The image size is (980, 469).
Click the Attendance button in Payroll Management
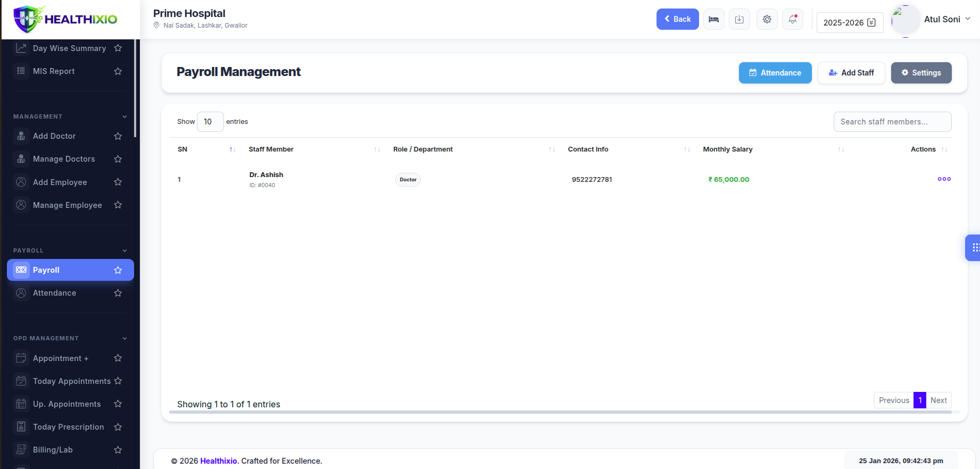[x=775, y=73]
